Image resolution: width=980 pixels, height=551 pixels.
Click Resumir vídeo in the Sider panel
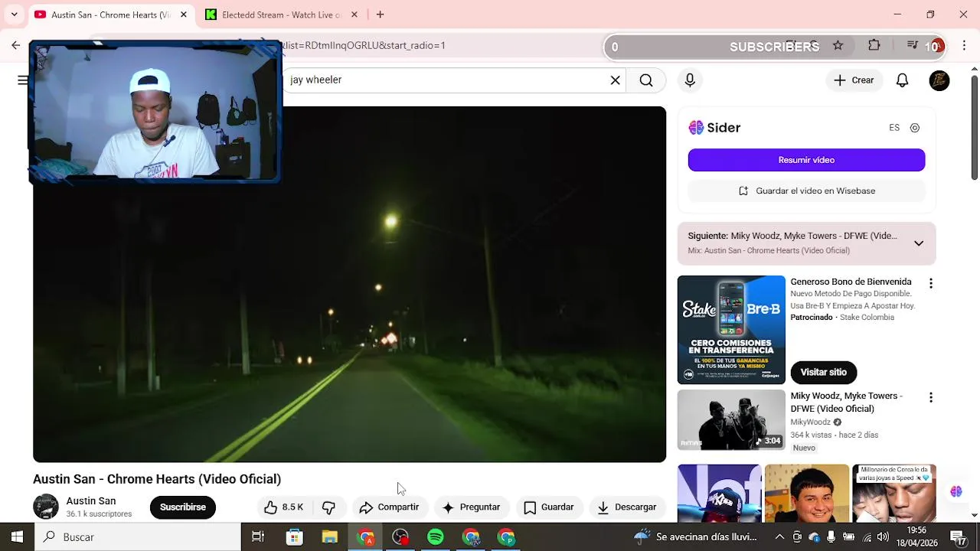pos(806,160)
